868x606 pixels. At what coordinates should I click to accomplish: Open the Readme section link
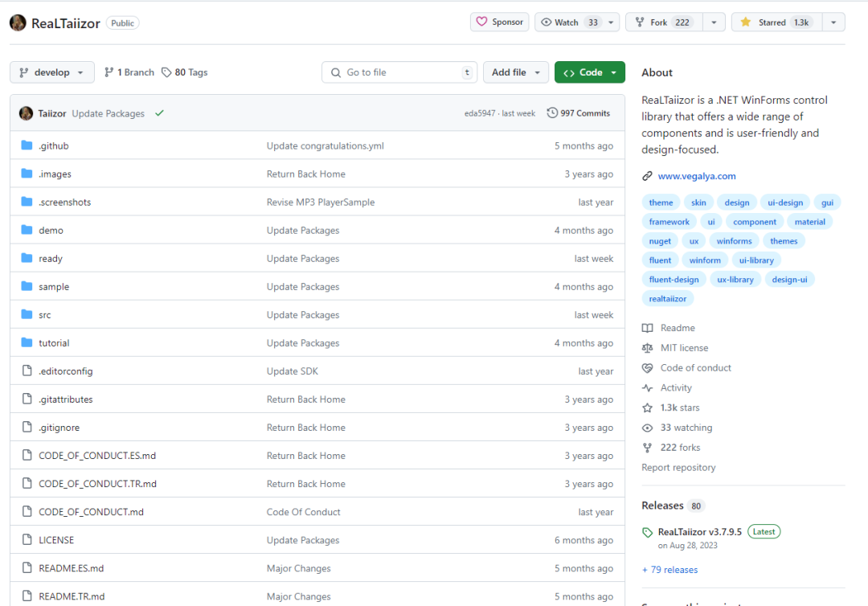[x=678, y=328]
